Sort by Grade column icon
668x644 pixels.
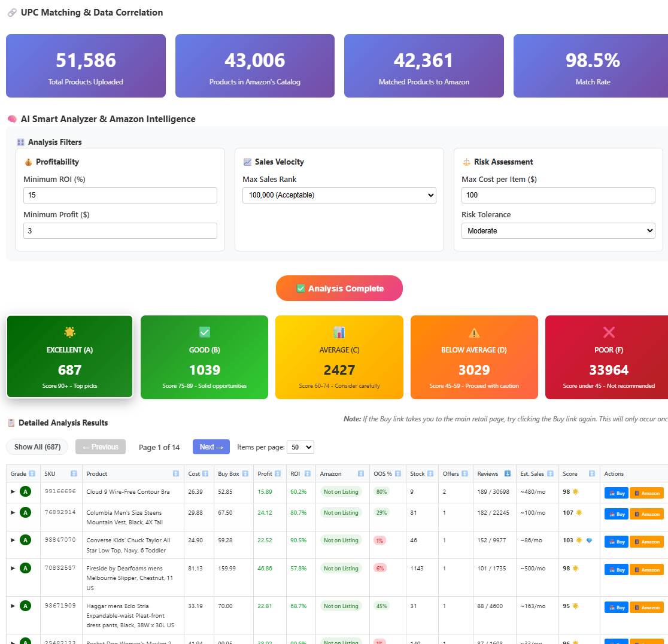pos(32,473)
